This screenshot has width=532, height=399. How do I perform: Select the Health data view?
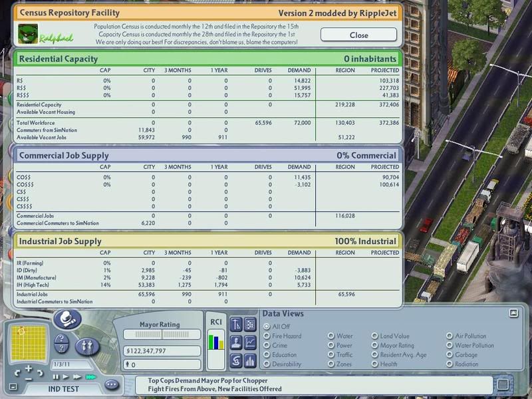pos(374,364)
